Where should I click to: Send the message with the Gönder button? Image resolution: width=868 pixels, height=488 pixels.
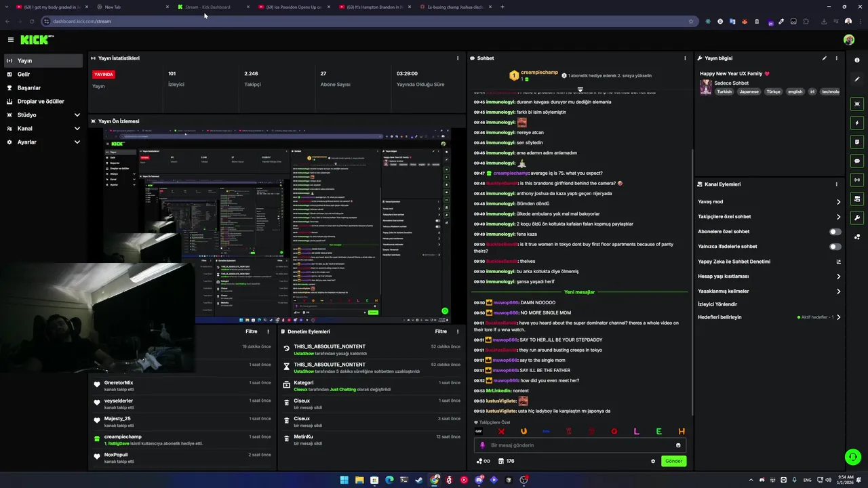[x=673, y=461]
